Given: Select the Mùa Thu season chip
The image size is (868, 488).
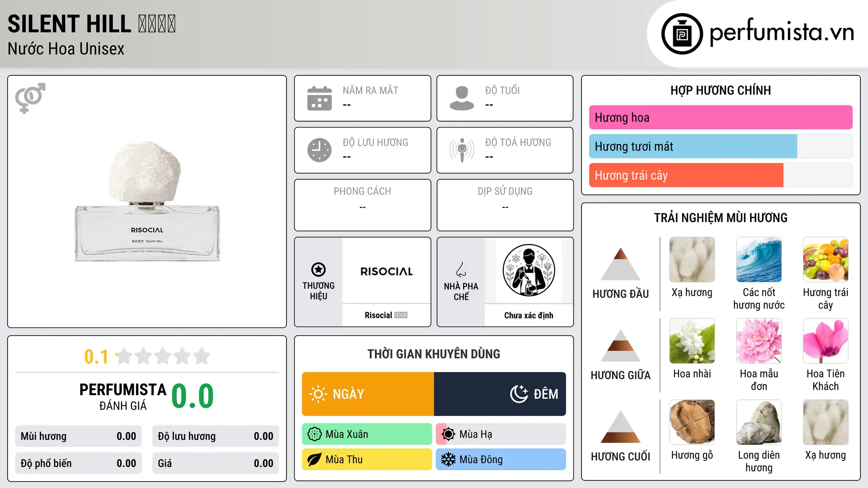Looking at the screenshot, I should [x=367, y=460].
